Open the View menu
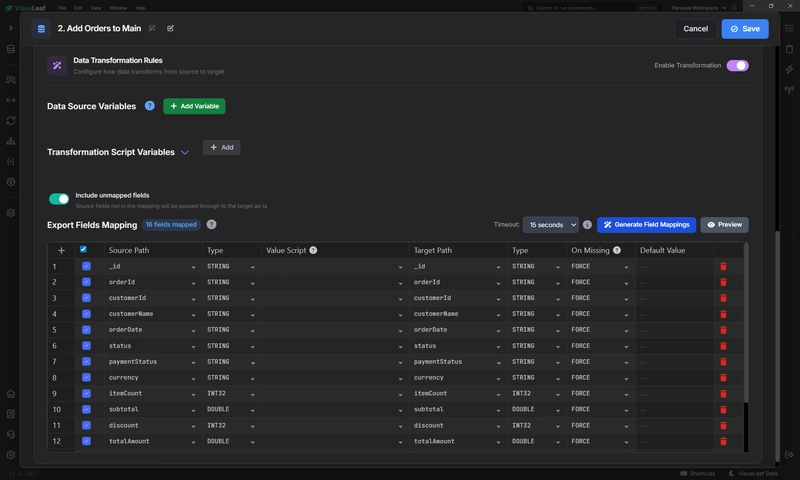Image resolution: width=800 pixels, height=480 pixels. (95, 8)
